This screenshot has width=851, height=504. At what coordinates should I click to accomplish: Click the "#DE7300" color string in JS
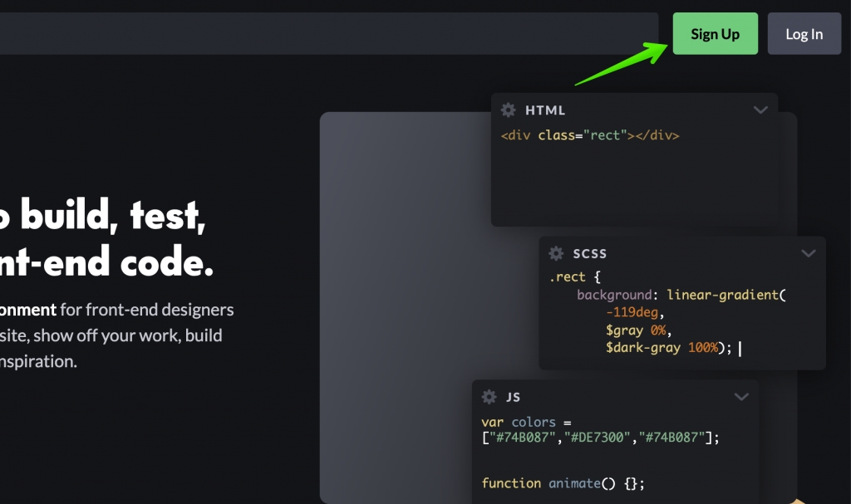[x=593, y=438]
